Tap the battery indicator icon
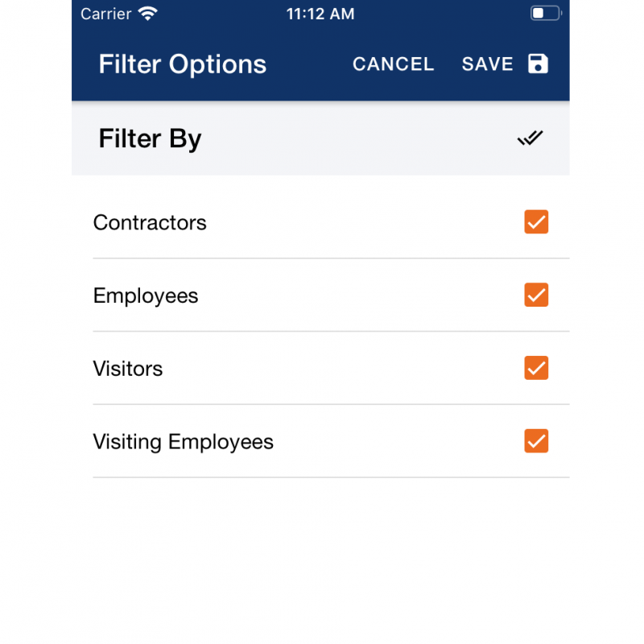Image resolution: width=644 pixels, height=644 pixels. click(x=546, y=13)
